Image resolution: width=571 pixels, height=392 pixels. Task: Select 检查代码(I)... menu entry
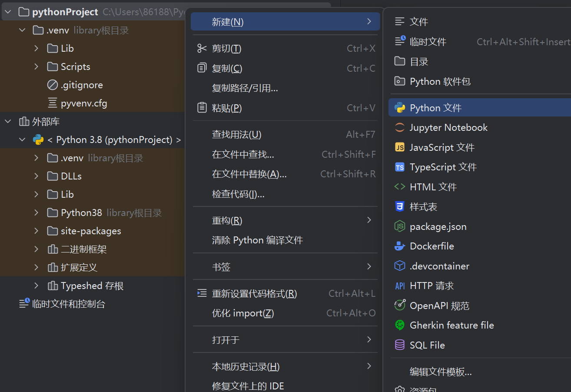(x=285, y=194)
